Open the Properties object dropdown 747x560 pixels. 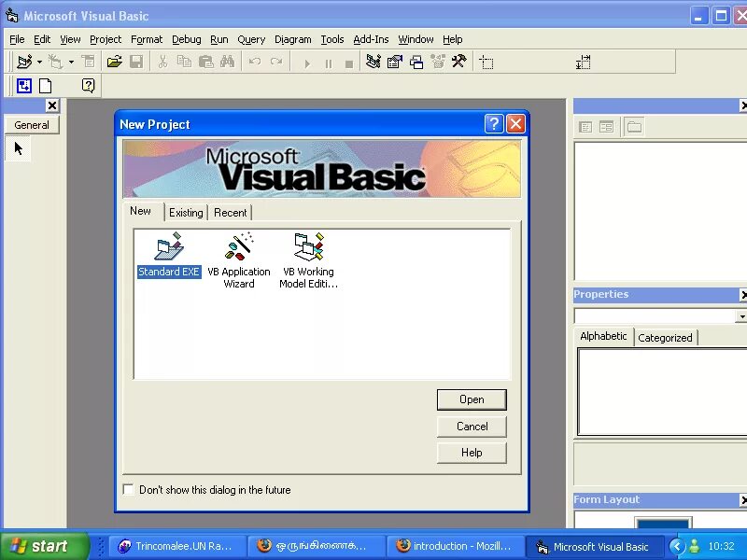(741, 316)
